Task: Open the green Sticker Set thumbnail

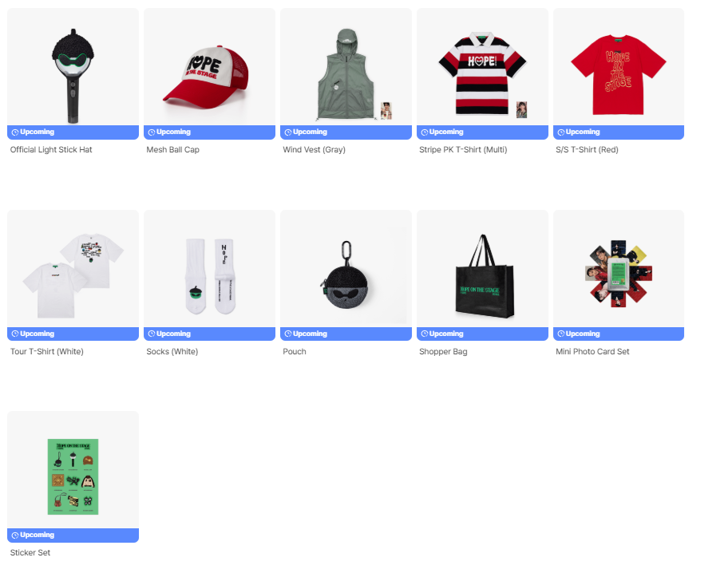Action: [x=73, y=469]
